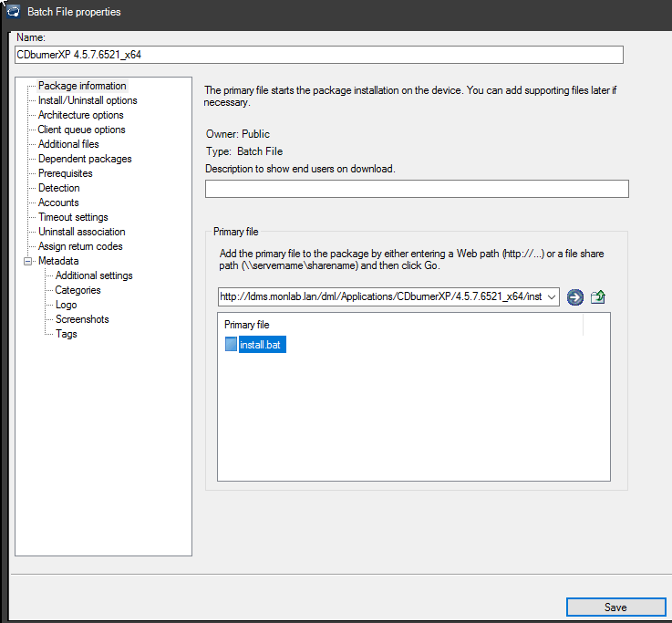This screenshot has width=672, height=623.
Task: Open Architecture options page
Action: (80, 115)
